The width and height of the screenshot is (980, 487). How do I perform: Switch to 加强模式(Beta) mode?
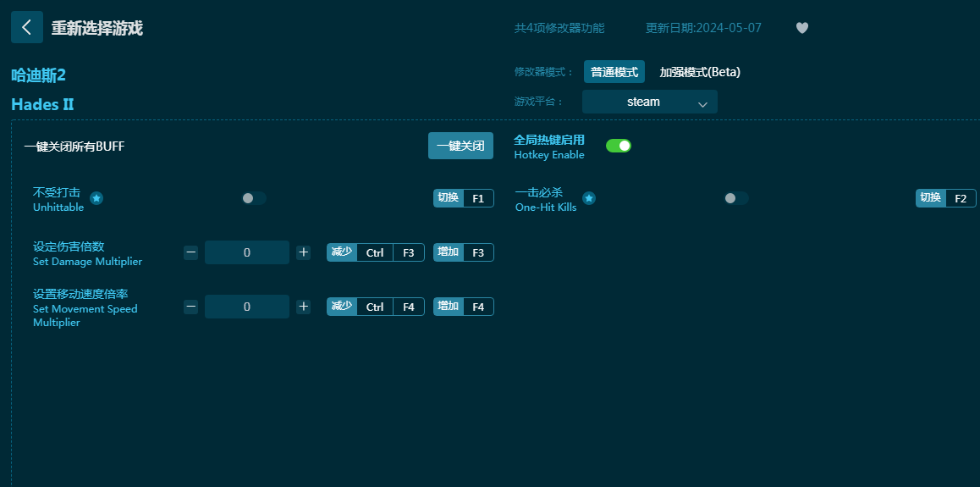tap(699, 72)
